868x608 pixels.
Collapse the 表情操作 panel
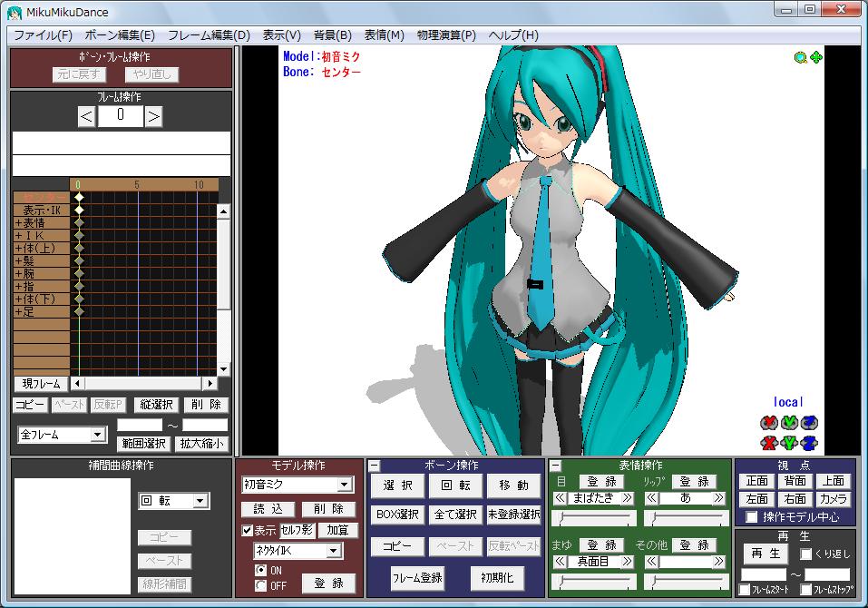click(555, 466)
